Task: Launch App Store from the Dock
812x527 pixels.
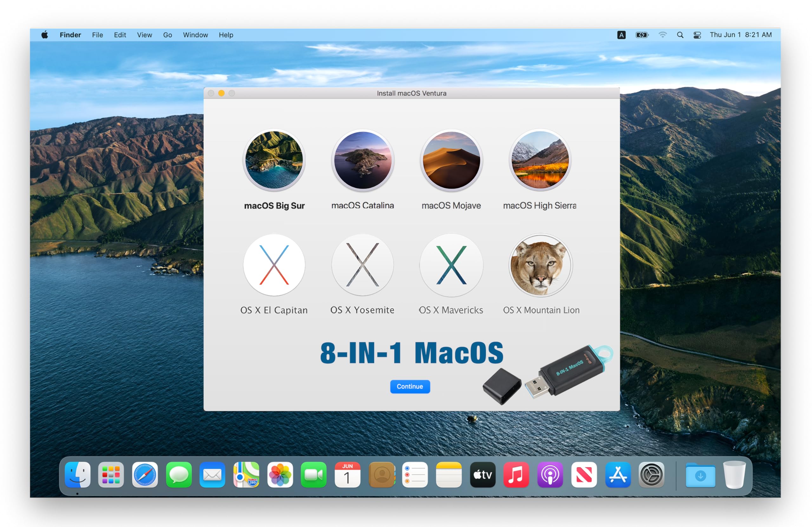Action: click(618, 475)
